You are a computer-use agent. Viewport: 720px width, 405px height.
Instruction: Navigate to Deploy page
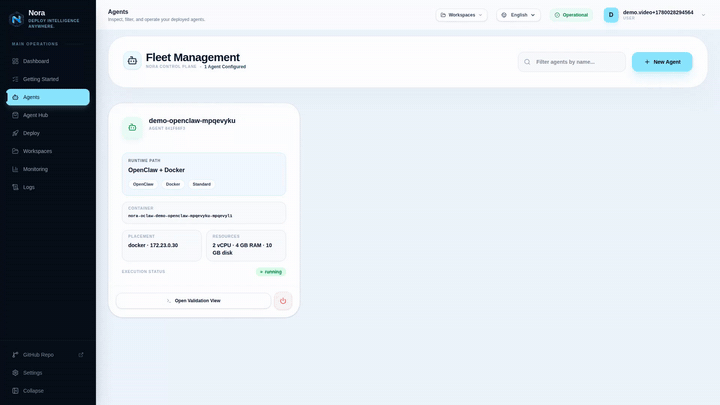pyautogui.click(x=48, y=133)
